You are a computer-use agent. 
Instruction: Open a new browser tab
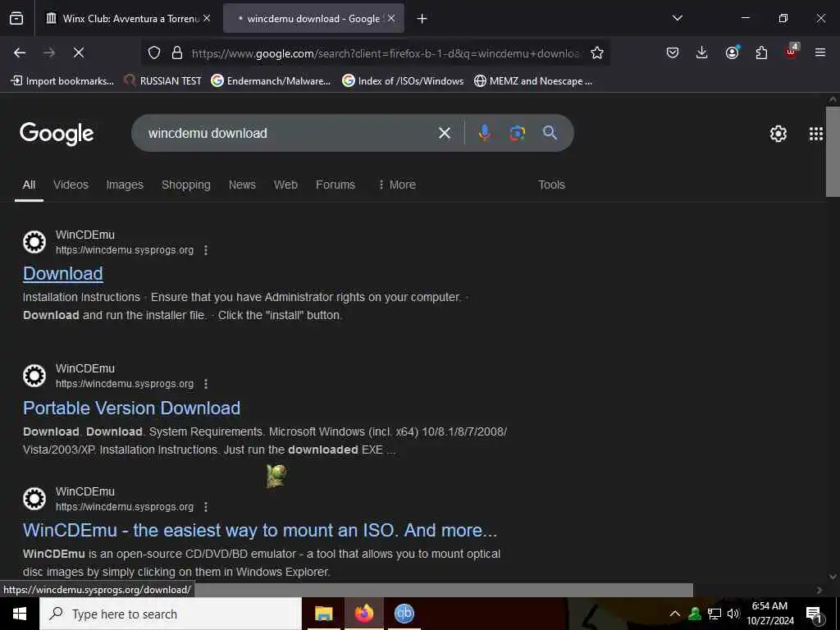(422, 19)
